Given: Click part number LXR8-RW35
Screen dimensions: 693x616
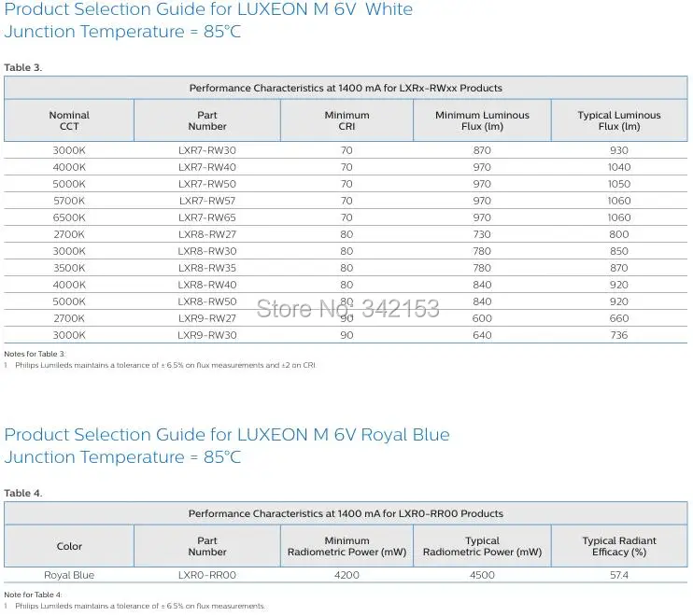Looking at the screenshot, I should (206, 268).
